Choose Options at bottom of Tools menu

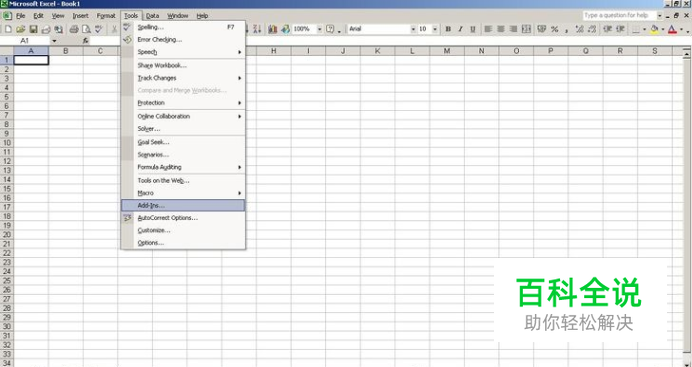(x=183, y=243)
